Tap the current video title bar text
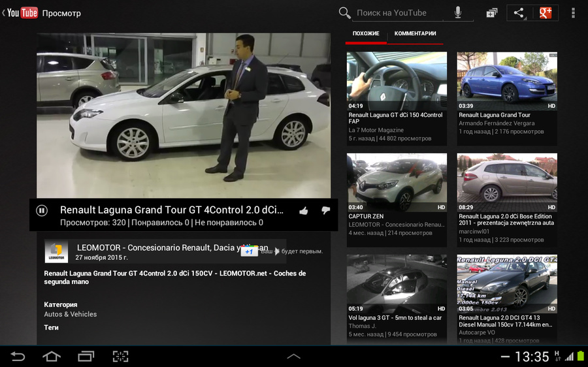Image resolution: width=588 pixels, height=367 pixels. [x=172, y=210]
